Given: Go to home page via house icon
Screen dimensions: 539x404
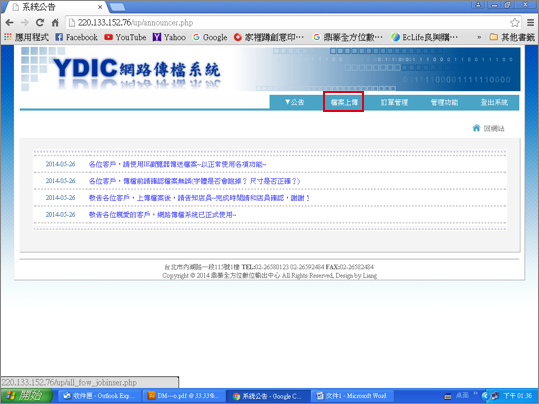Looking at the screenshot, I should coord(55,23).
